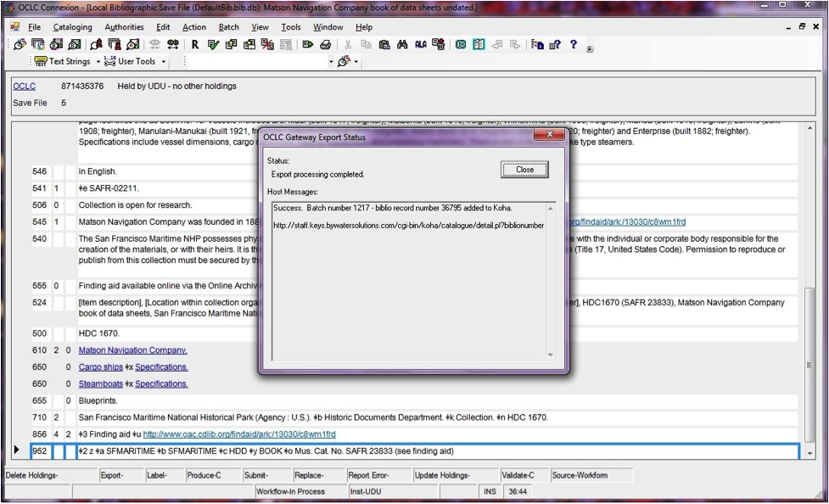
Task: Click the Host Messages scrollbar up arrow
Action: [551, 209]
